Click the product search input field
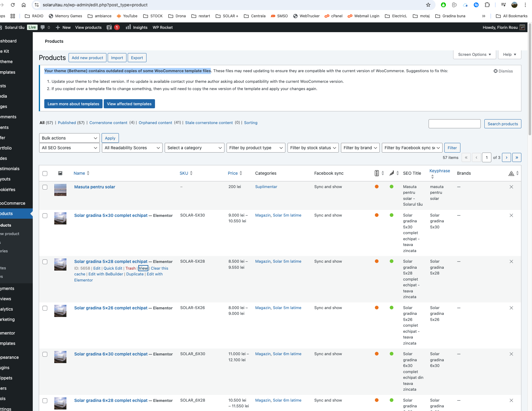The width and height of the screenshot is (532, 411). [x=454, y=124]
